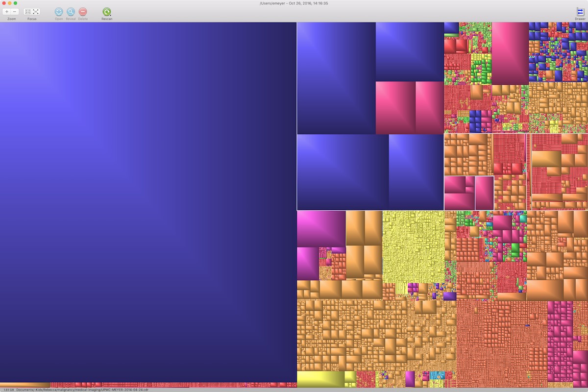Click the Reveal magnifier icon
The image size is (588, 392).
pyautogui.click(x=71, y=11)
